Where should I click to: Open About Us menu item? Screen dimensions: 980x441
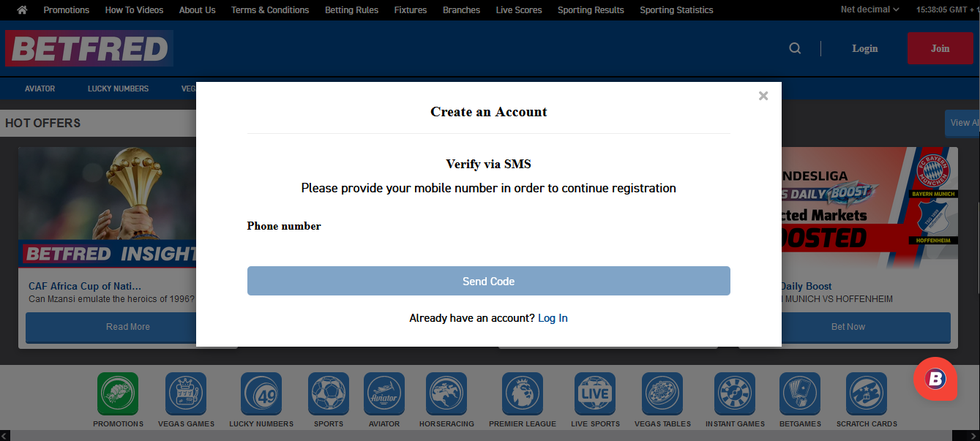(197, 10)
